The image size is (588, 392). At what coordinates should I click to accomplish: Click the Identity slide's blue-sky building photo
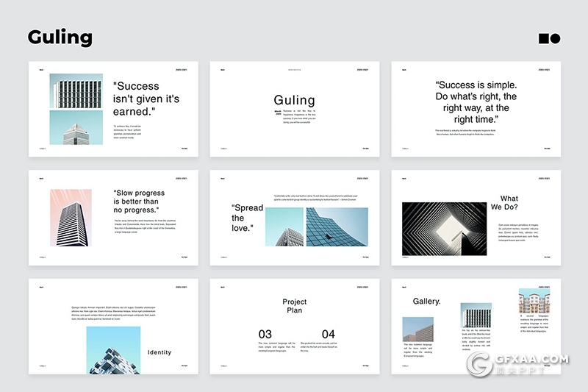click(112, 350)
